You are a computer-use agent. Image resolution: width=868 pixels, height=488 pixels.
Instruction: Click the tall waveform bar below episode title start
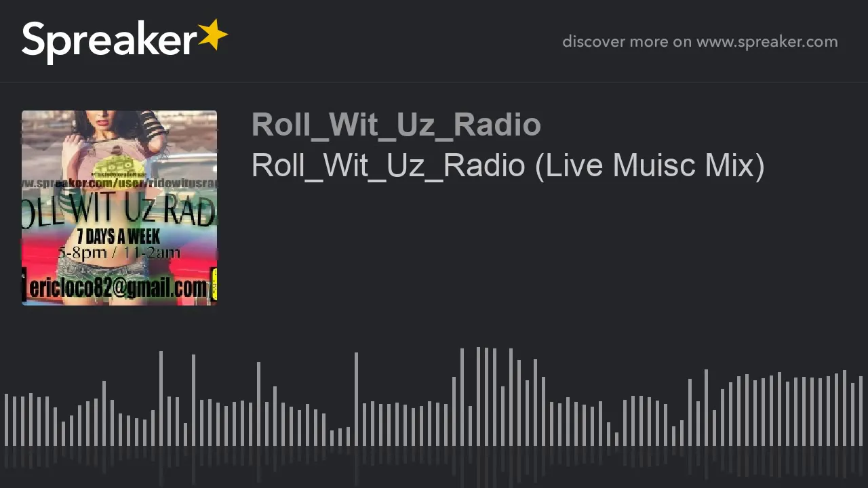[258, 404]
